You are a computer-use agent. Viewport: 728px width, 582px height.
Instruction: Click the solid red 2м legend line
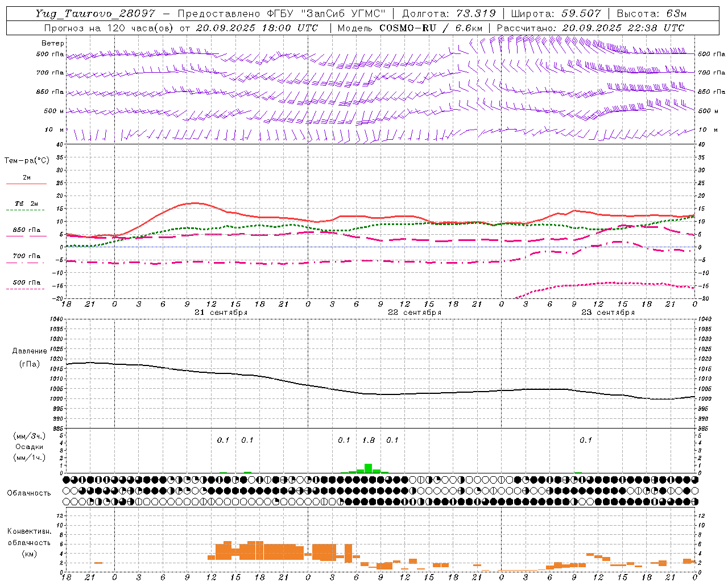click(x=26, y=184)
